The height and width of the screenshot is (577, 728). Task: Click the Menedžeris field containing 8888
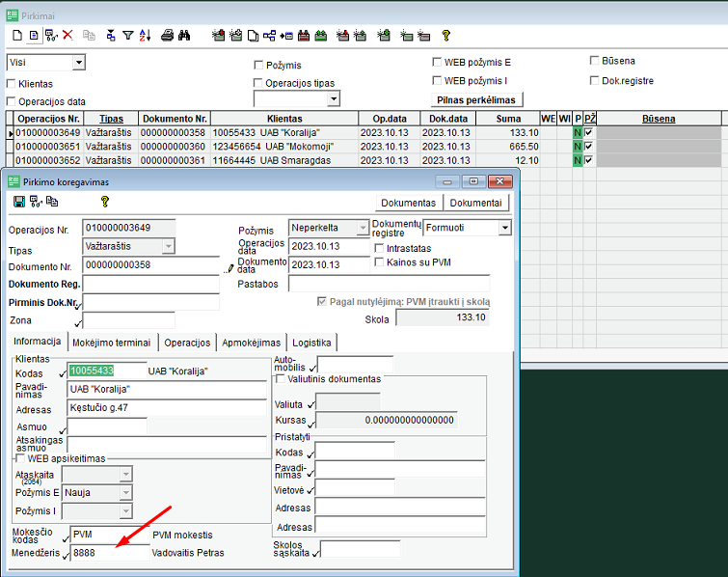click(x=109, y=554)
